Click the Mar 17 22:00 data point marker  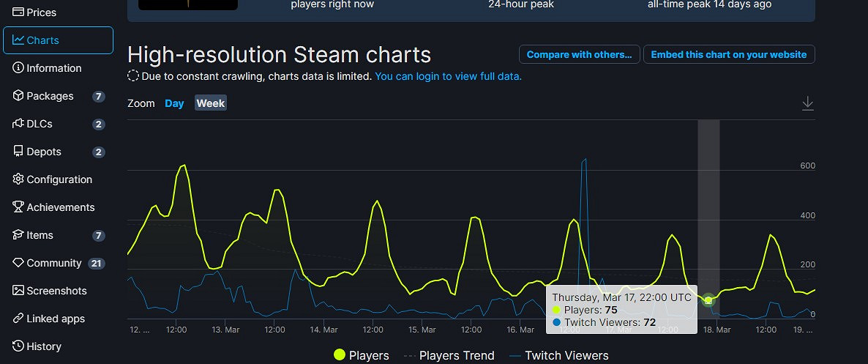point(708,300)
